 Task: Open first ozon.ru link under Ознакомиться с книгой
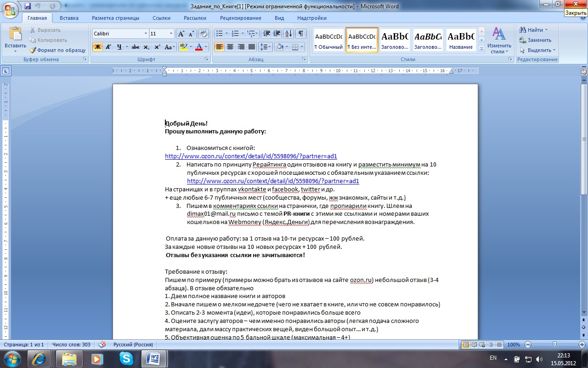(x=251, y=156)
